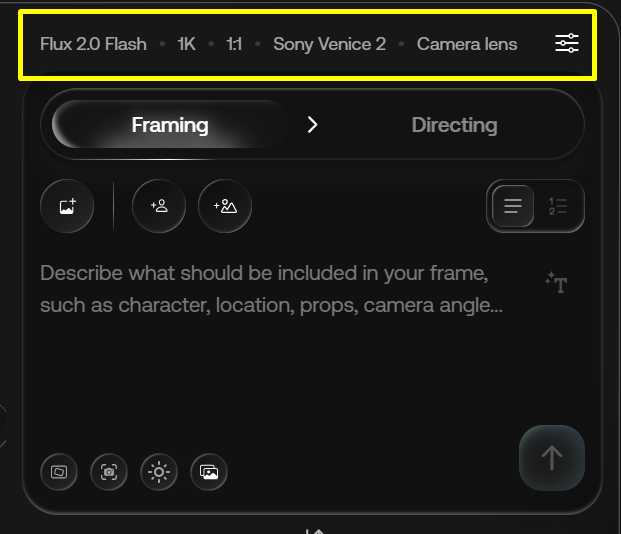Click the aspect frame icon at bottom
This screenshot has height=534, width=621.
[x=59, y=471]
